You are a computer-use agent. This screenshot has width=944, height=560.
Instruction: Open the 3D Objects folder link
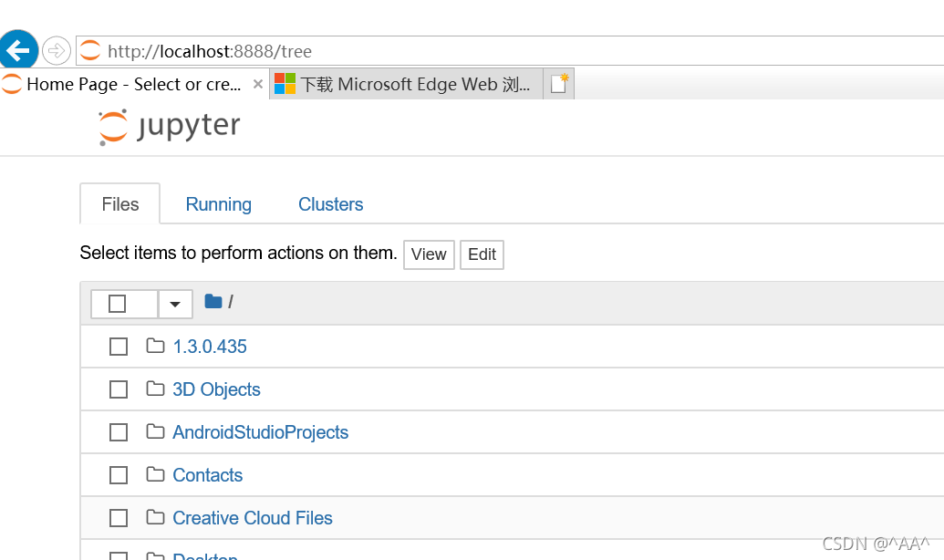coord(217,389)
